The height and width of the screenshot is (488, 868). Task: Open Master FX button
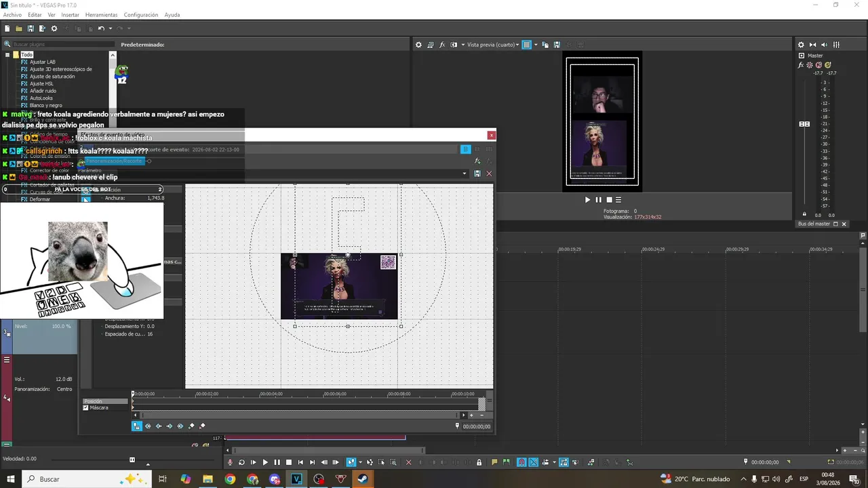[801, 65]
